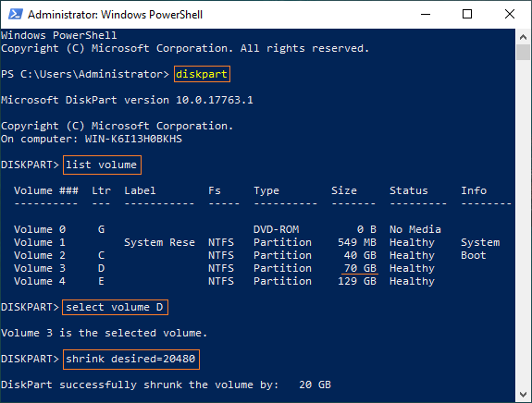
Task: Click the 'System Rese' label entry
Action: tap(159, 242)
